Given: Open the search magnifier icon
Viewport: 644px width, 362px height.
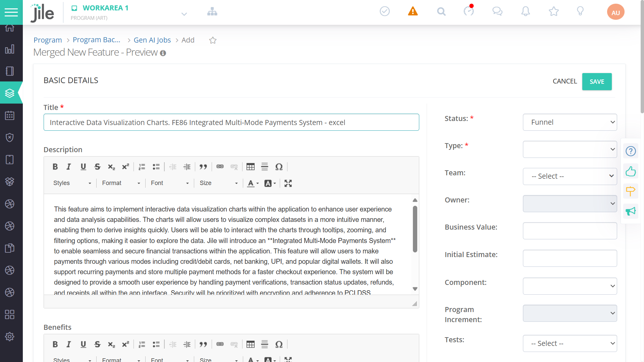Looking at the screenshot, I should tap(441, 12).
